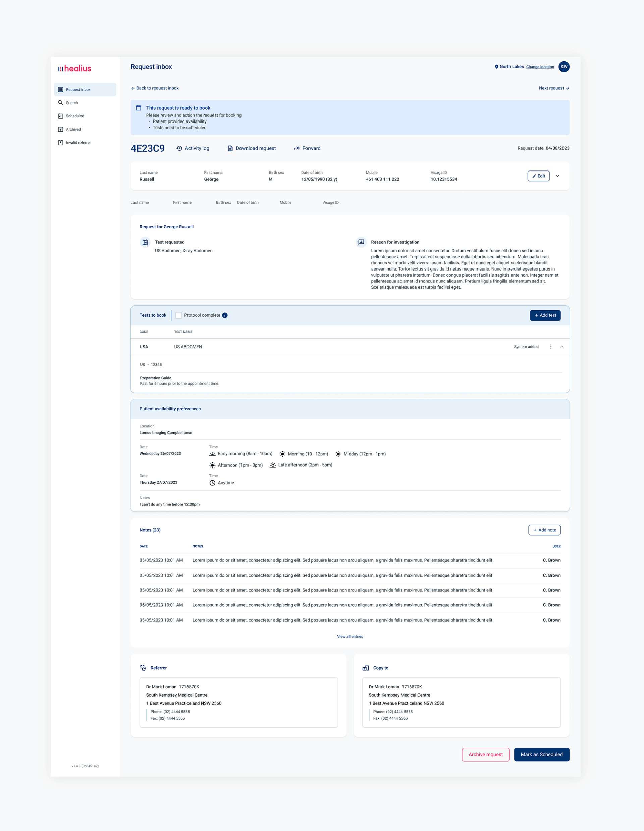Viewport: 644px width, 831px height.
Task: Click Wednesday 26/07/2023 date
Action: tap(160, 453)
